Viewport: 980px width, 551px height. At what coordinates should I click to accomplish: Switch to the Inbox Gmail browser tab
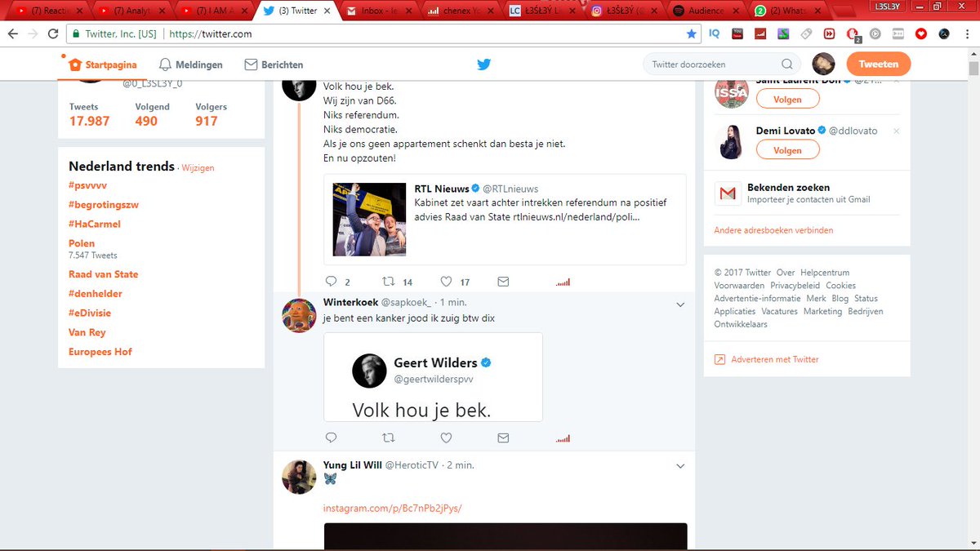378,11
